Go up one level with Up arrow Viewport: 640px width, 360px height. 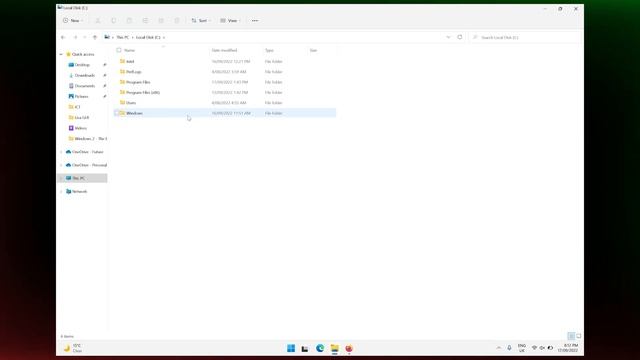click(95, 37)
